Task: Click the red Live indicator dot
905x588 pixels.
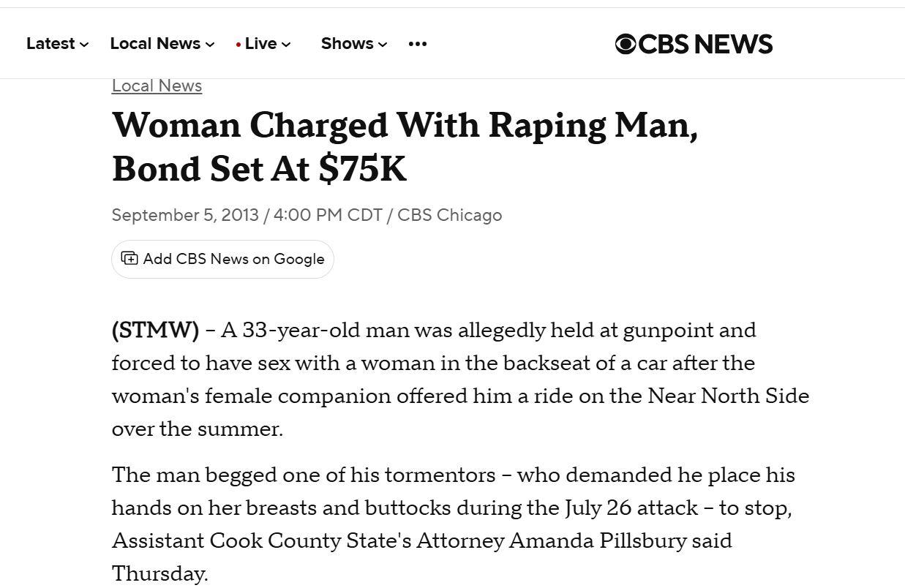Action: [239, 45]
